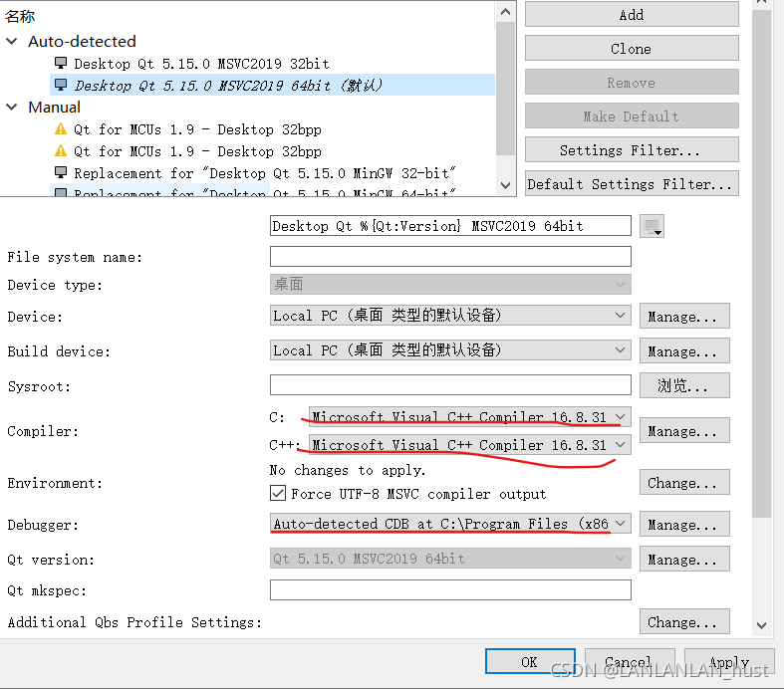Click the Make Default button

click(632, 116)
